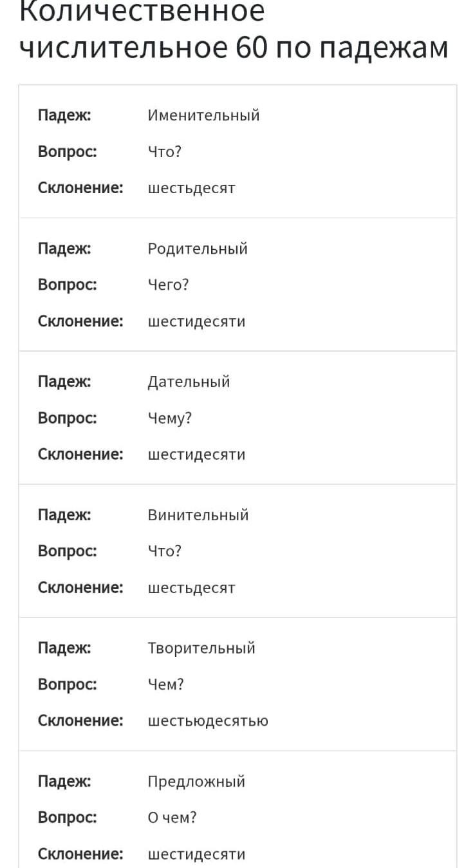
Task: Click the "Предложный" case name
Action: pos(196,782)
